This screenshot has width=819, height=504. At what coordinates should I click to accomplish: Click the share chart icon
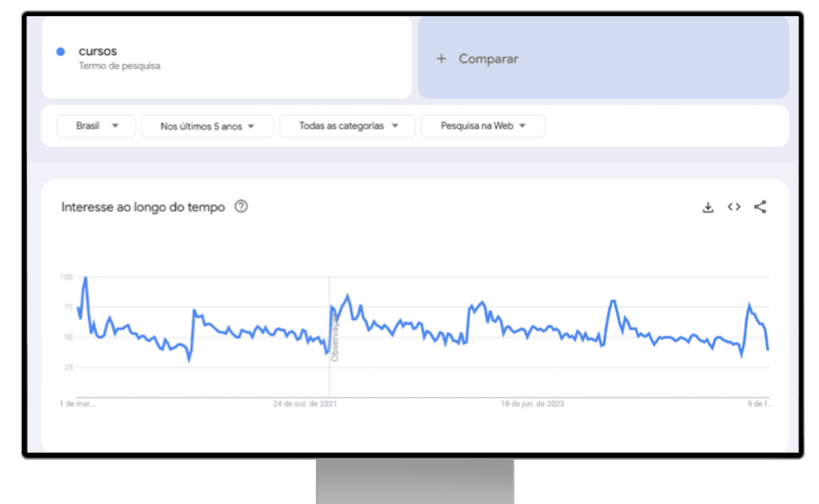pos(760,207)
